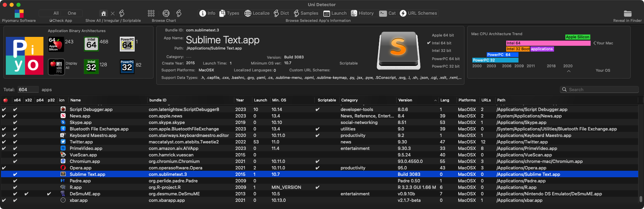Viewport: 644px width, 209px height.
Task: Select the Skype.app row name
Action: [81, 123]
